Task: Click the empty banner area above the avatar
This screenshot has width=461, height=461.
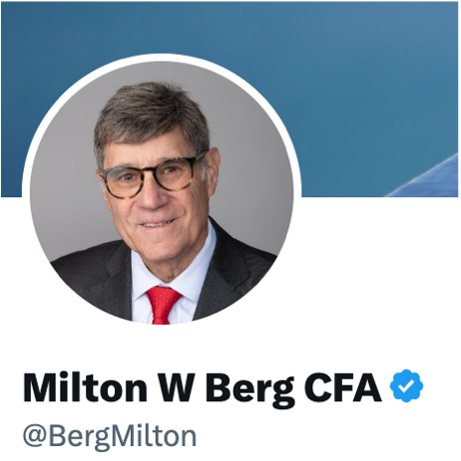Action: coord(160,27)
